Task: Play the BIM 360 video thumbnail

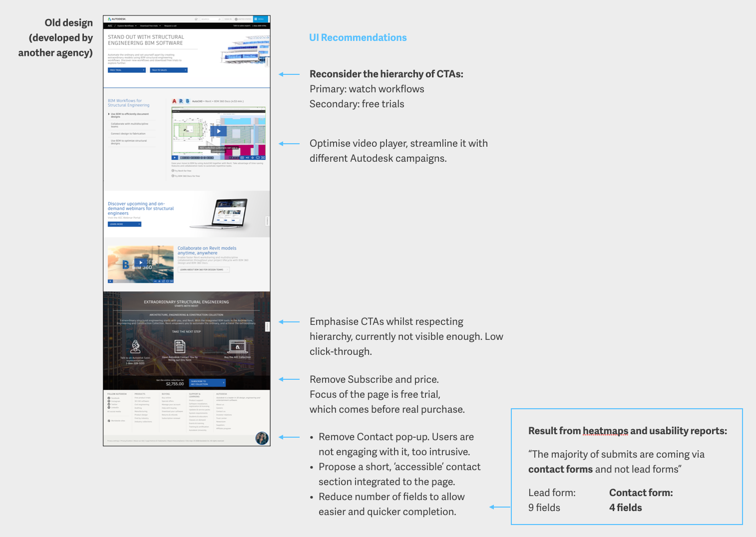Action: pos(141,263)
